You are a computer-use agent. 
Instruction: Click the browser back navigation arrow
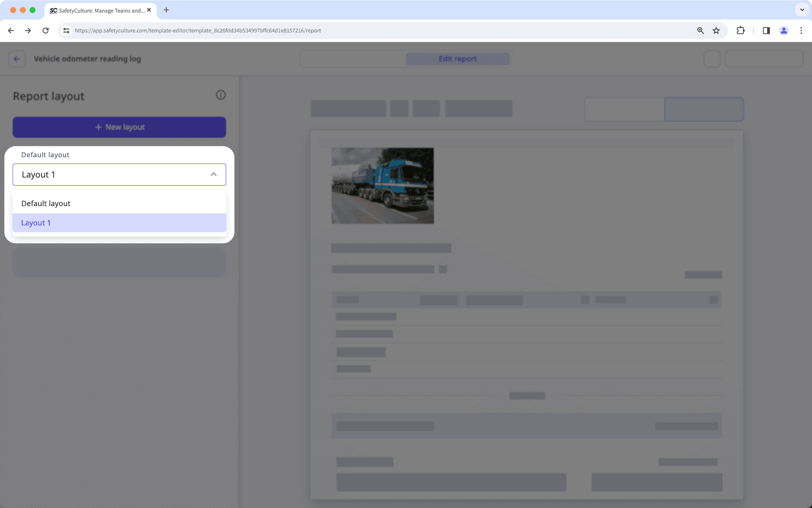click(x=11, y=30)
